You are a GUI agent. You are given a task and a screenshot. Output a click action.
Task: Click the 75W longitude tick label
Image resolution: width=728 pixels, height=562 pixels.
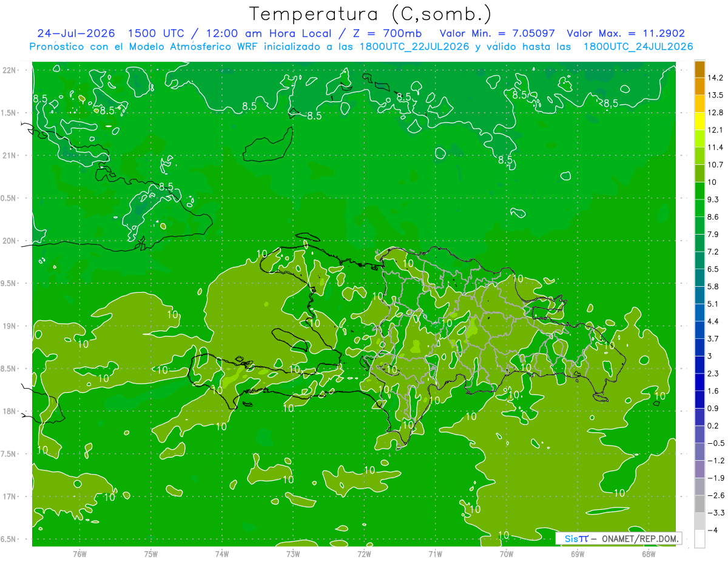(151, 554)
